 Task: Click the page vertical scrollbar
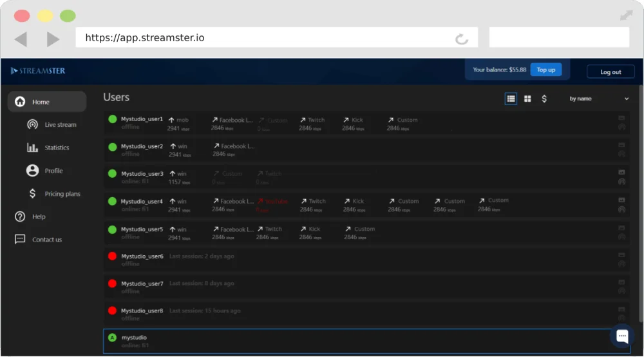pyautogui.click(x=641, y=204)
